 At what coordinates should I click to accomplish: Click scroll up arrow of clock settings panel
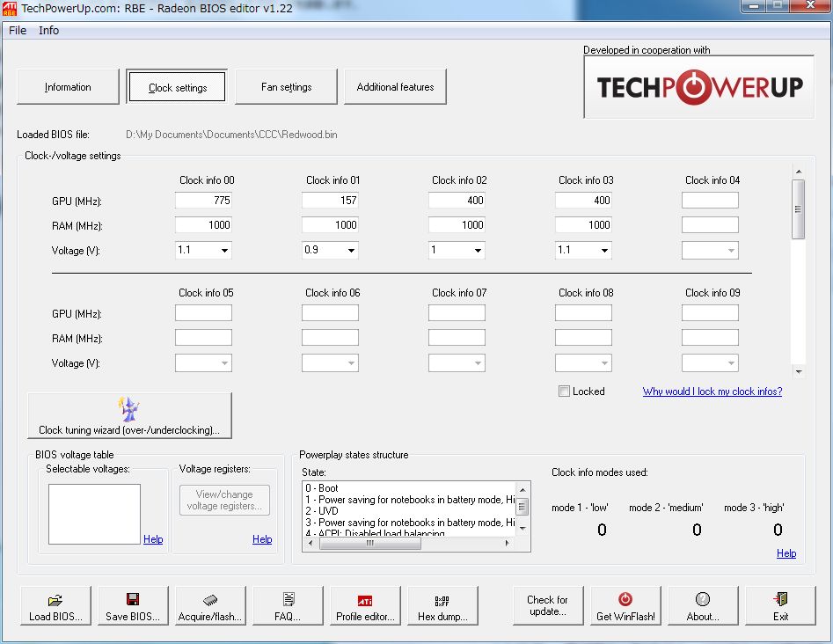[x=798, y=172]
